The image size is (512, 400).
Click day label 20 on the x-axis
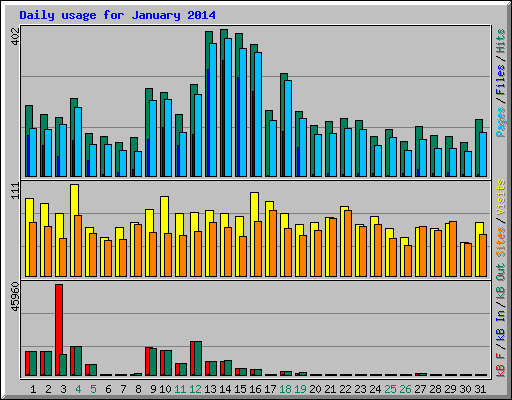[x=315, y=389]
